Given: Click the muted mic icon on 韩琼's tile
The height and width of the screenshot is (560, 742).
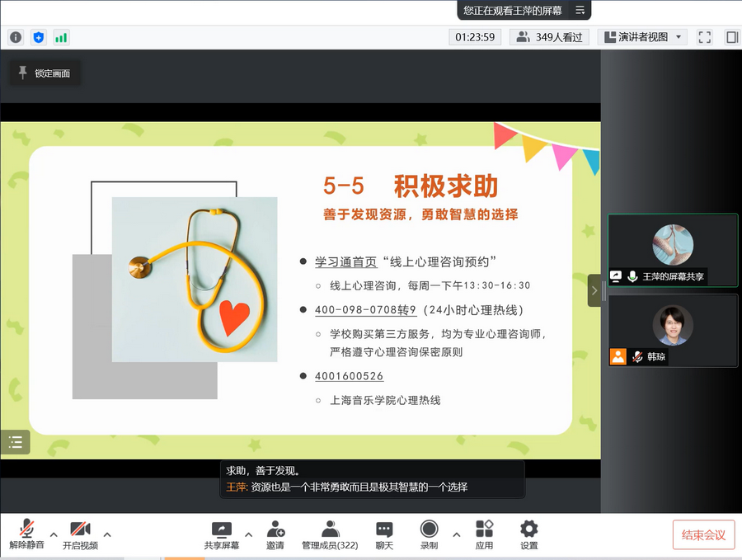Looking at the screenshot, I should 637,356.
